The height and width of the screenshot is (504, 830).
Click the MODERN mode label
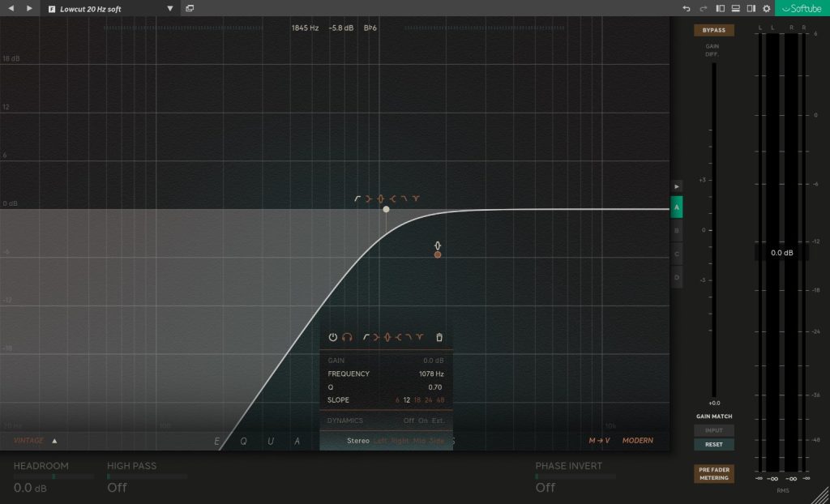coord(637,441)
